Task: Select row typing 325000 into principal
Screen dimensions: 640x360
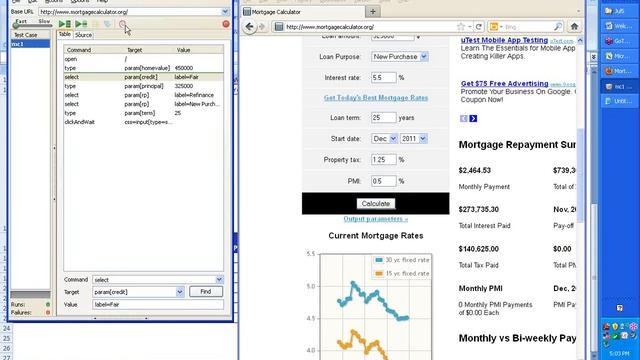Action: tap(143, 86)
